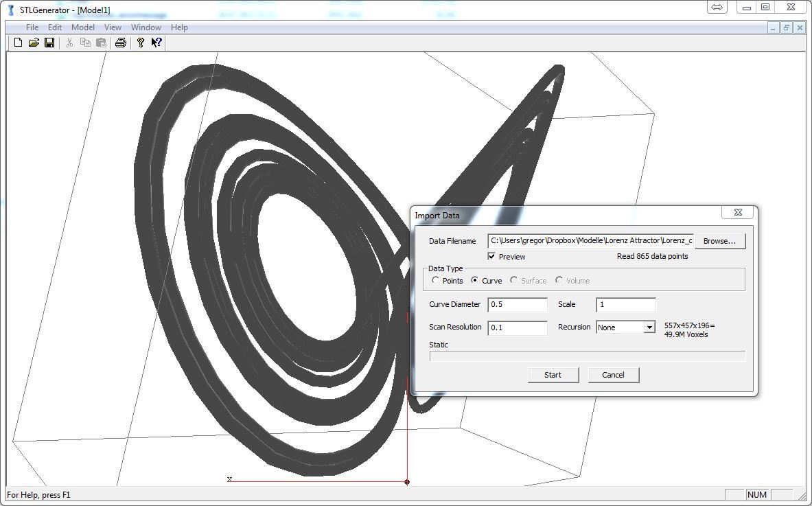Screen dimensions: 812x506
Task: Click the New document toolbar icon
Action: [19, 43]
